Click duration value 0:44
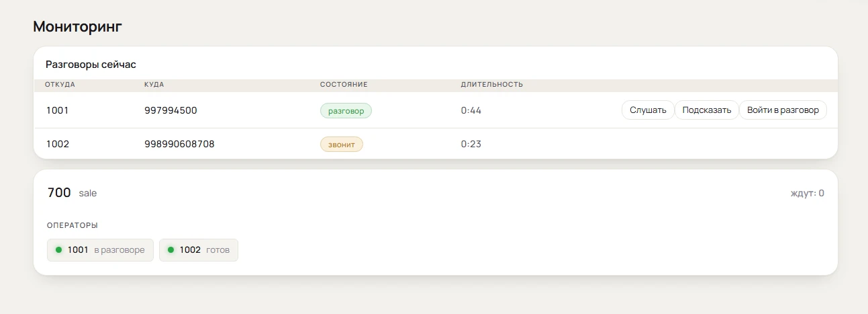868x314 pixels. 471,110
